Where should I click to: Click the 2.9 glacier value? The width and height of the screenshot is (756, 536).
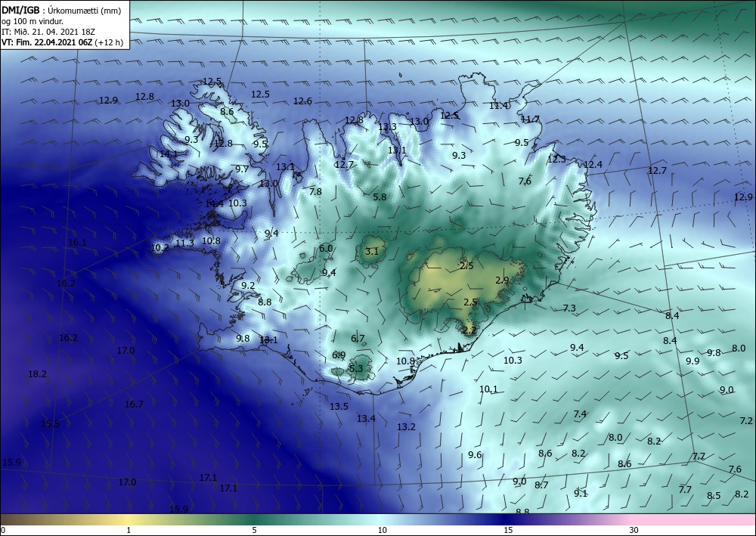click(502, 280)
